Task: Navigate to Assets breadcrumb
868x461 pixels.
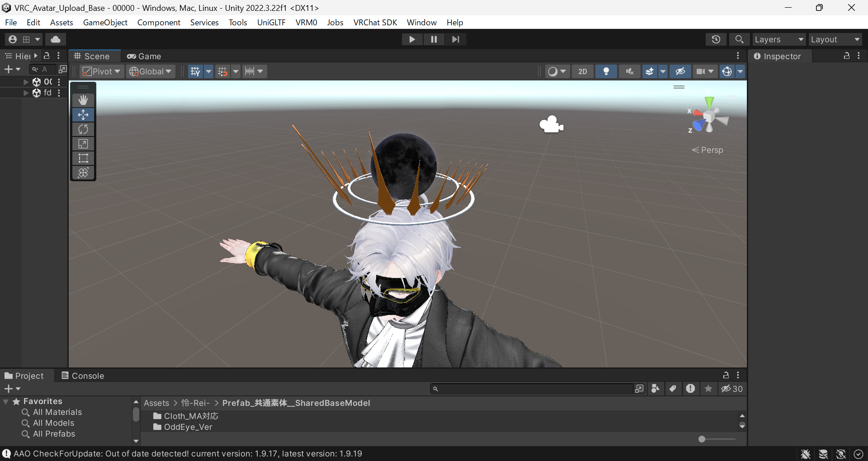Action: click(156, 403)
